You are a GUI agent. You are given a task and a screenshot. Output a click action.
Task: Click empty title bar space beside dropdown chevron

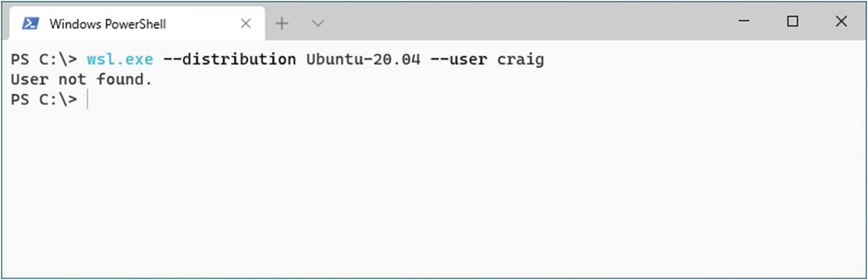click(525, 22)
